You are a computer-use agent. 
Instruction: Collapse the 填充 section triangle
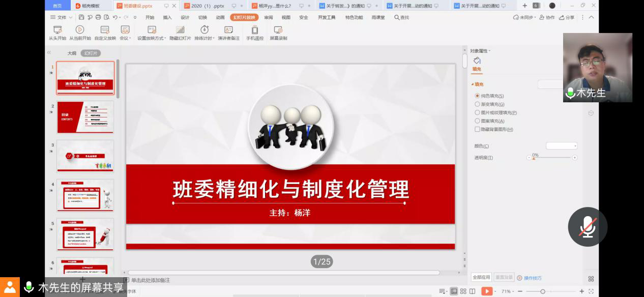(472, 84)
